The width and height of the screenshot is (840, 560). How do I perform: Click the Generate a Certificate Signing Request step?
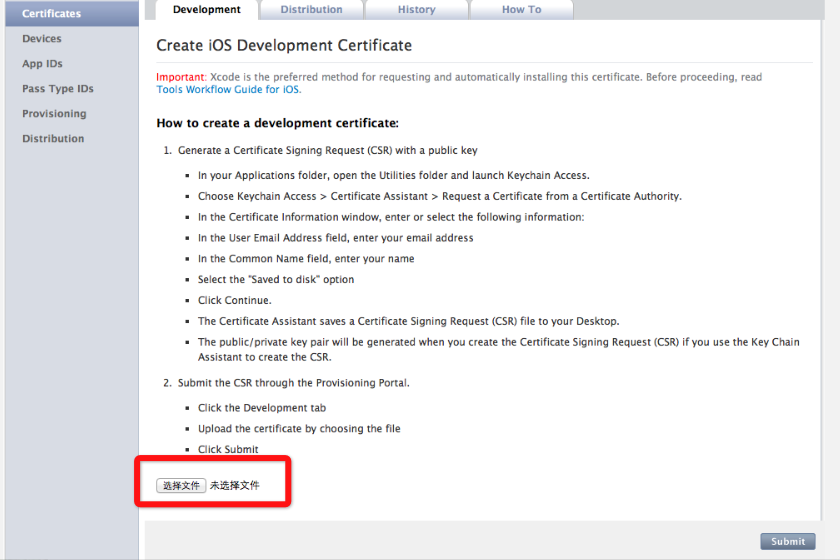(x=327, y=151)
